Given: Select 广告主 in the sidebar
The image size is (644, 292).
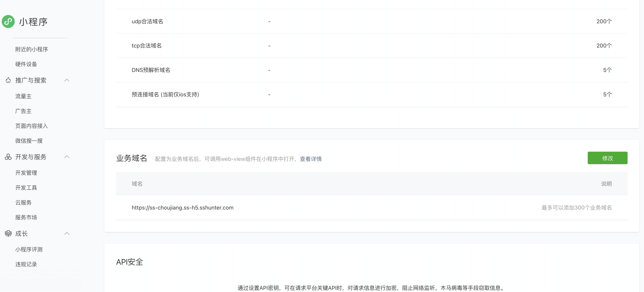Looking at the screenshot, I should click(x=23, y=111).
